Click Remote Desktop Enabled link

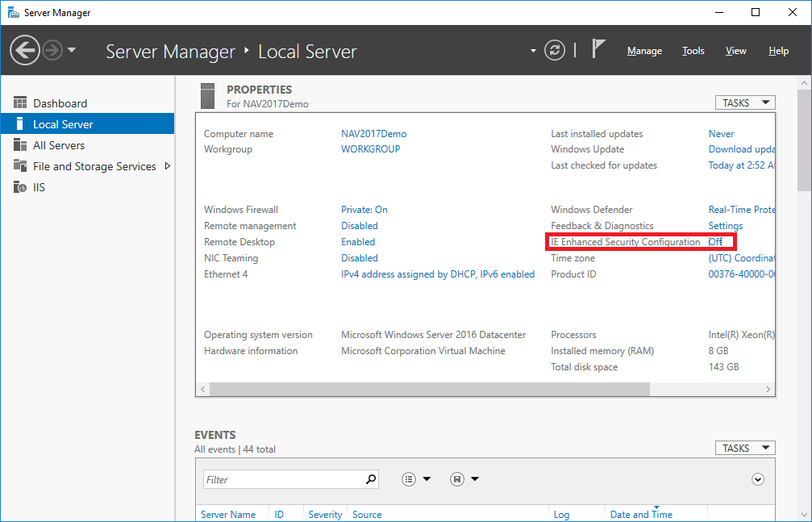(x=358, y=241)
